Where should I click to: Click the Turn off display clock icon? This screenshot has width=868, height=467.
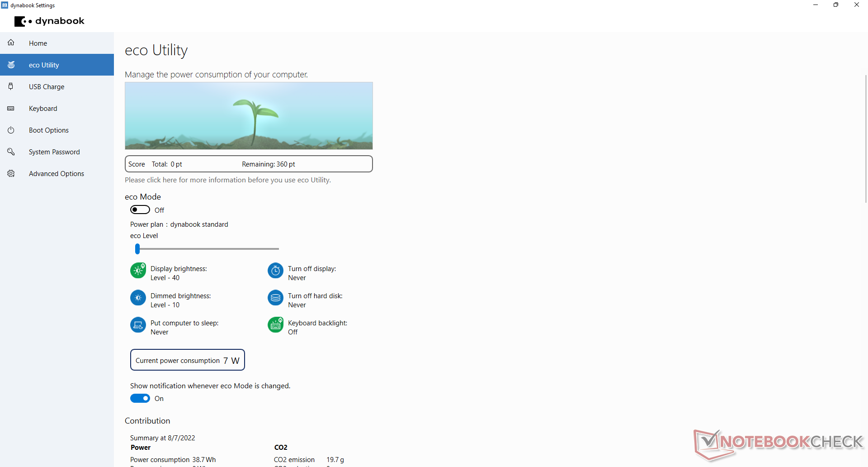click(275, 271)
